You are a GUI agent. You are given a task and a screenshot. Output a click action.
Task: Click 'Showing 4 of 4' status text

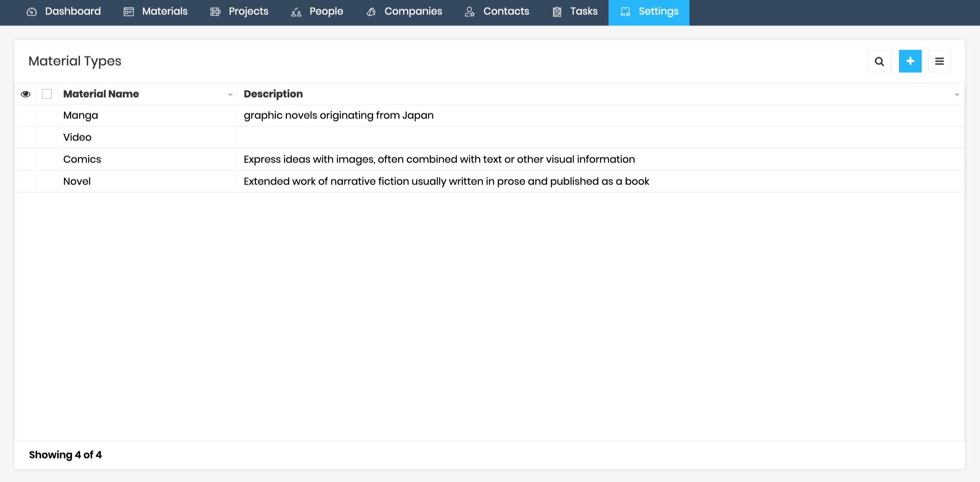[x=65, y=455]
